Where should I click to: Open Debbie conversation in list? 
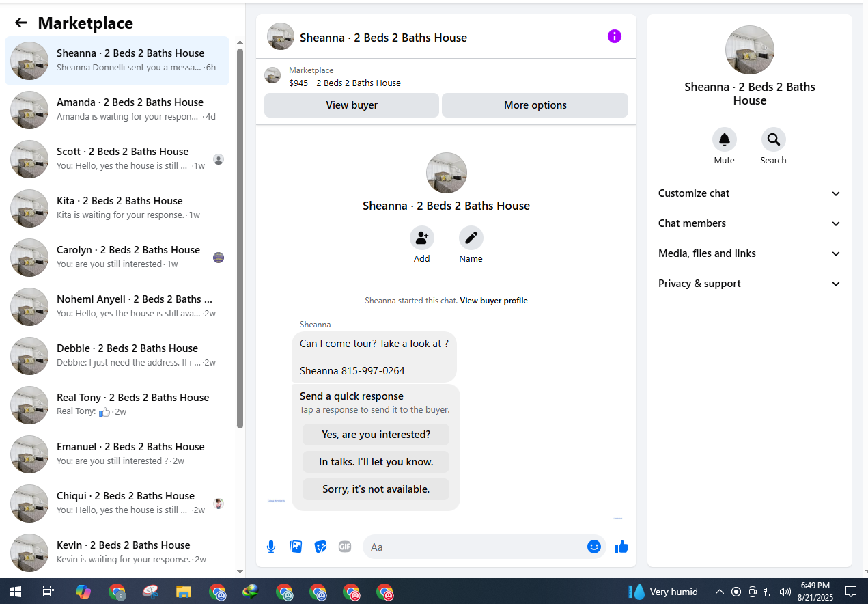[x=117, y=356]
